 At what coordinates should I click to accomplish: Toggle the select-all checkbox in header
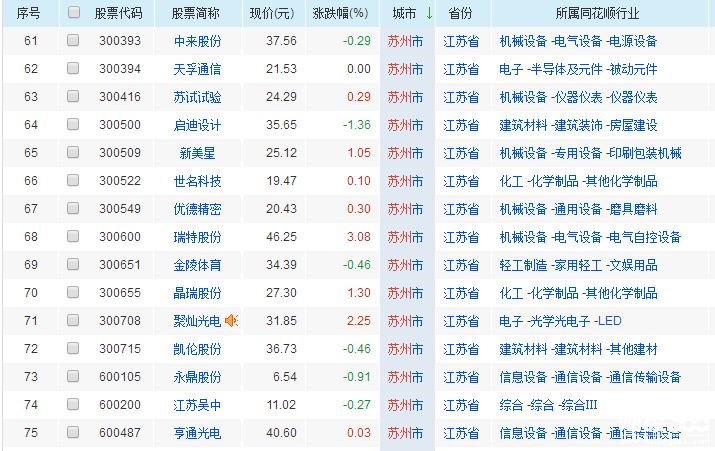coord(73,12)
